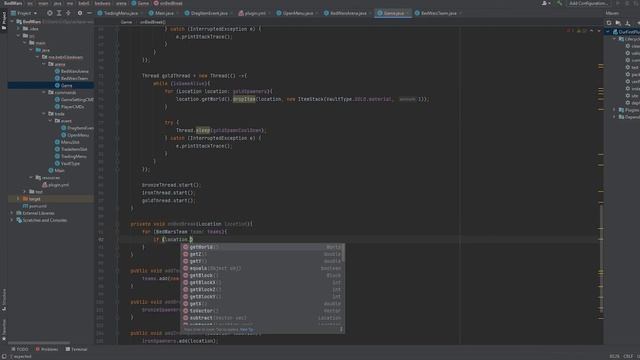Click Collapse All icon in Project toolbar
The image size is (640, 360).
68,13
